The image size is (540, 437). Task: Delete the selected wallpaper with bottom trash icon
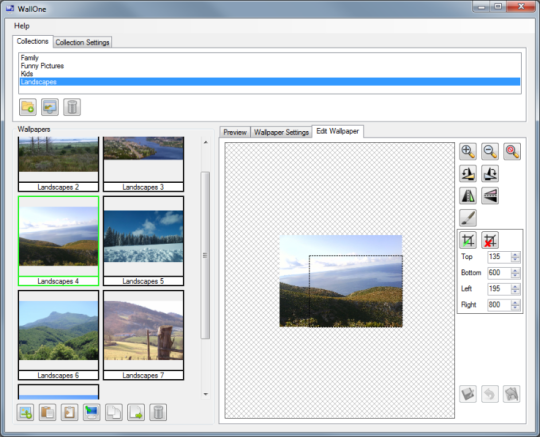(x=158, y=412)
